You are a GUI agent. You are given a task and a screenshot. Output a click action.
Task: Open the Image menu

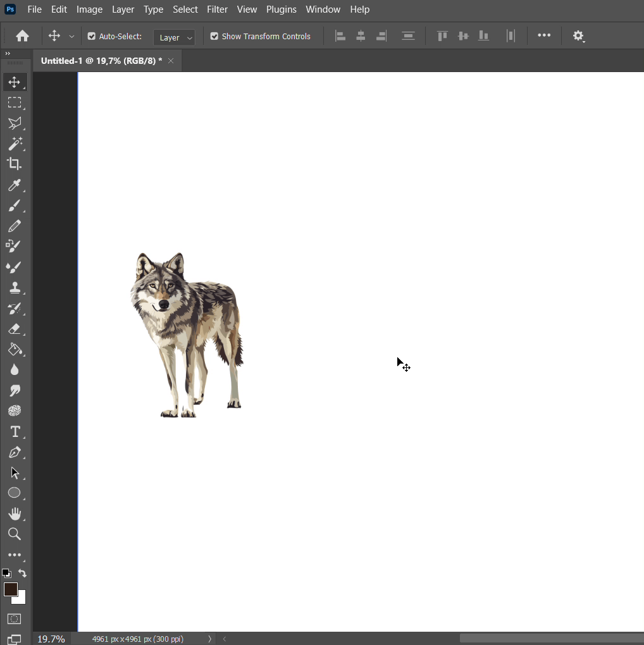point(89,9)
